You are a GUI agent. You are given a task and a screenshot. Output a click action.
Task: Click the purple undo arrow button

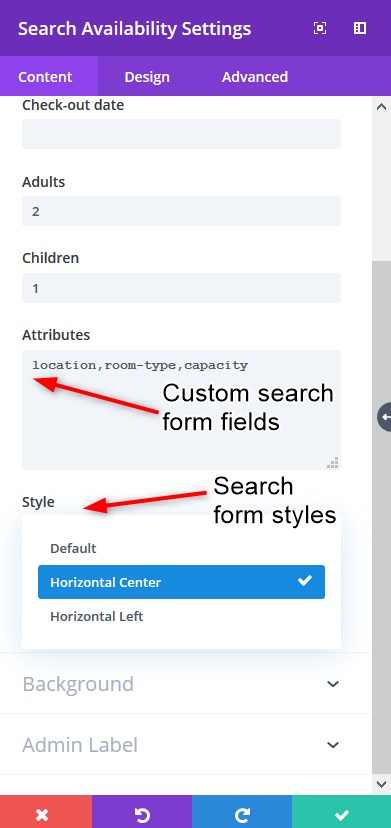click(x=142, y=812)
